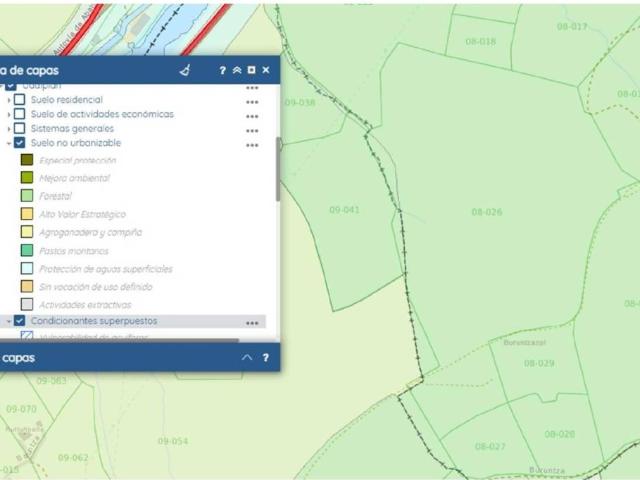Uncheck Suelo no urbanizable layer
The width and height of the screenshot is (640, 480).
(20, 142)
